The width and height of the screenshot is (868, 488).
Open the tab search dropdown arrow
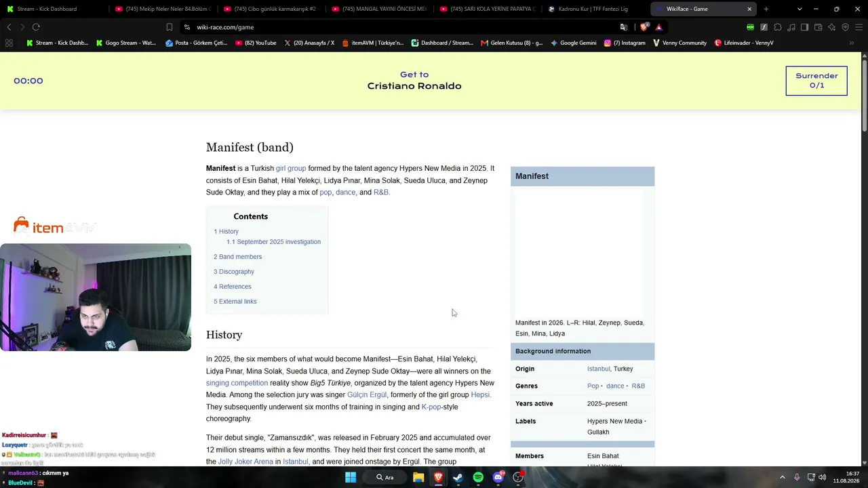800,9
